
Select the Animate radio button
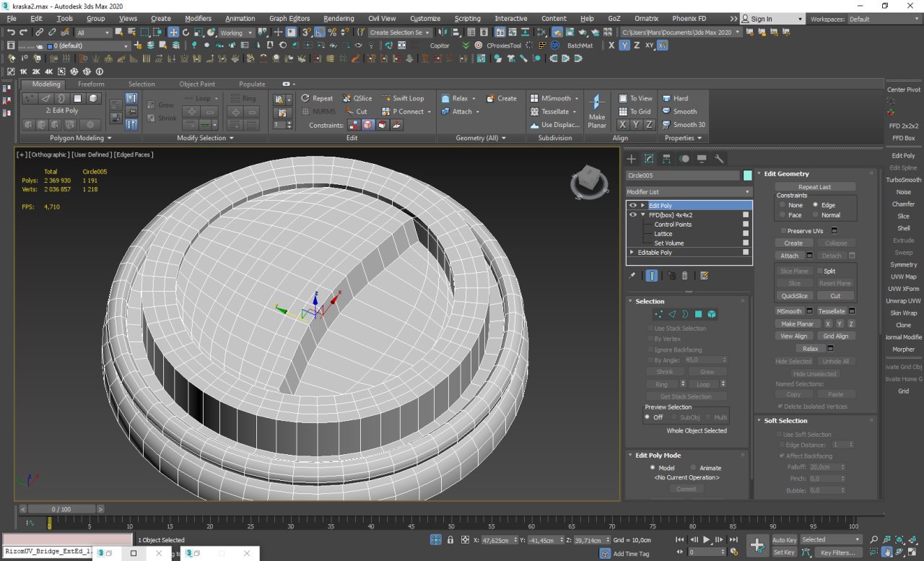694,468
